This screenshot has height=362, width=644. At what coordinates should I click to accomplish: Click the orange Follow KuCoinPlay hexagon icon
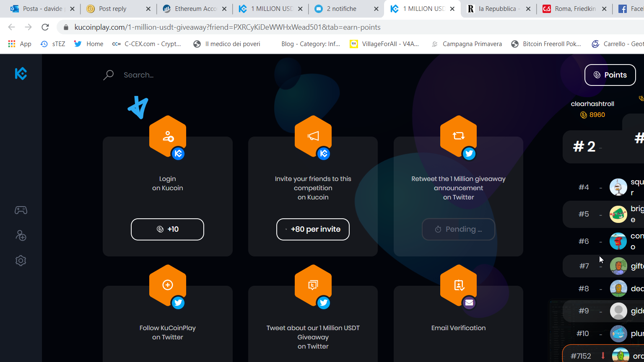coord(168,285)
